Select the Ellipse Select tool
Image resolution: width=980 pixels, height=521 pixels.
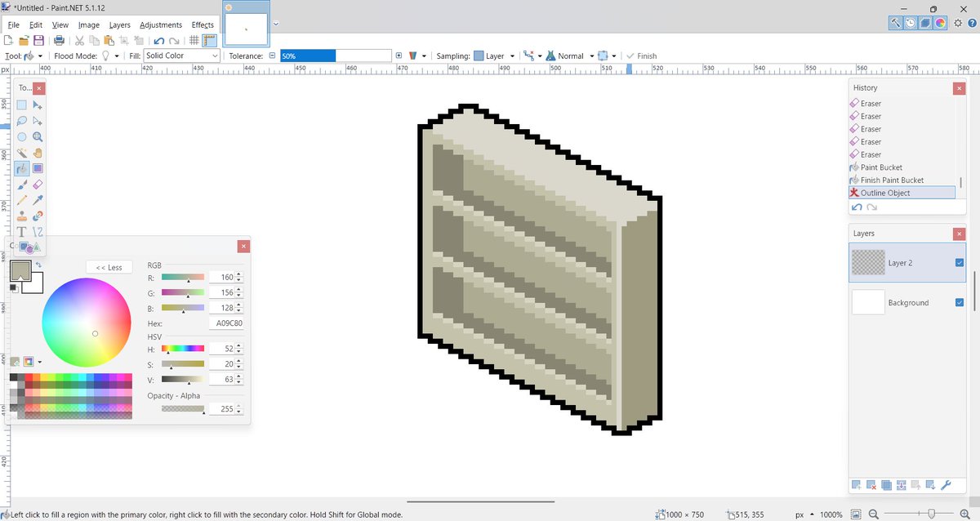coord(22,137)
